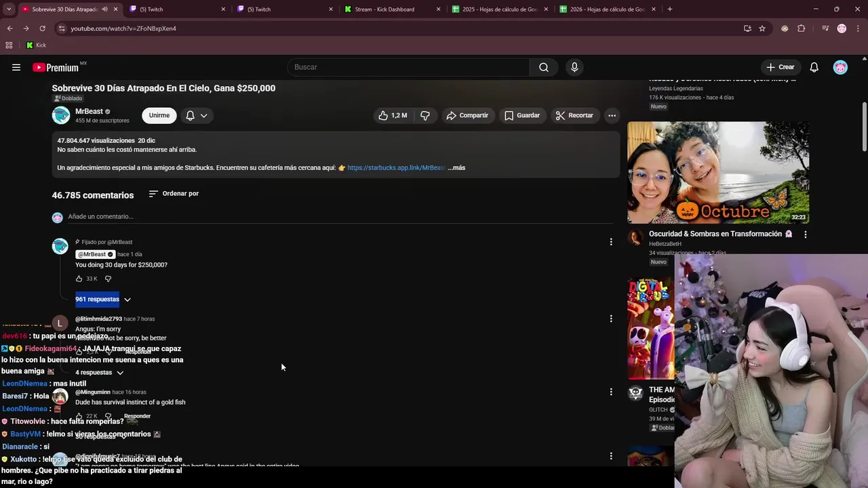The width and height of the screenshot is (868, 488).
Task: Switch to the first Twitch tab
Action: click(176, 9)
